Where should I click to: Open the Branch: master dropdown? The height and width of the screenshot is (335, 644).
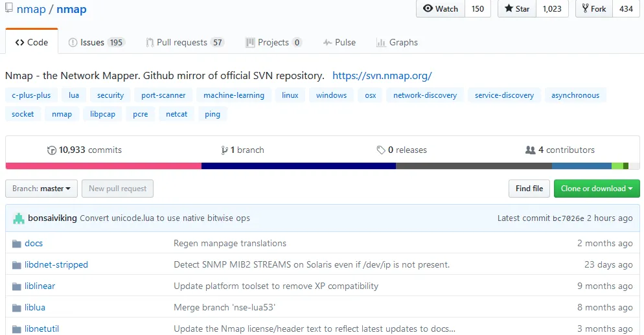tap(41, 189)
